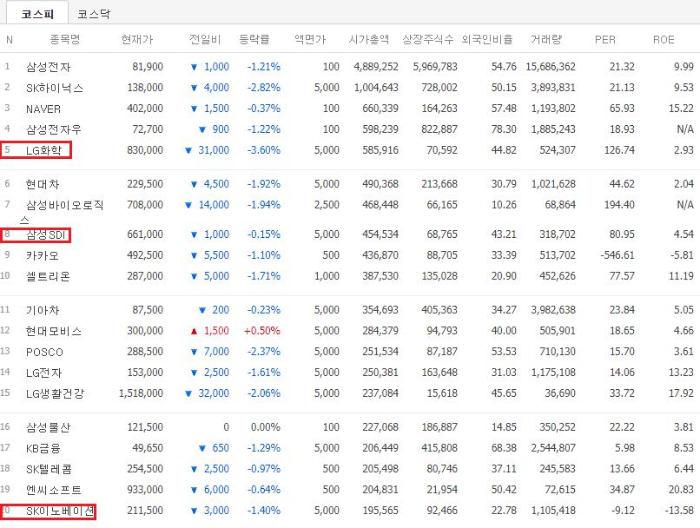Open the SK텔레콤 stock link
Screen dimensions: 700x528
tap(49, 469)
